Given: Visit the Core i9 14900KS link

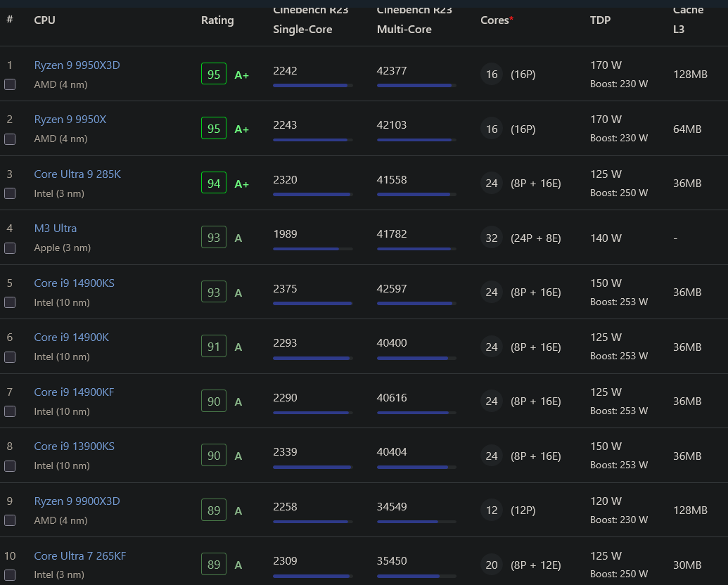Looking at the screenshot, I should (x=75, y=283).
